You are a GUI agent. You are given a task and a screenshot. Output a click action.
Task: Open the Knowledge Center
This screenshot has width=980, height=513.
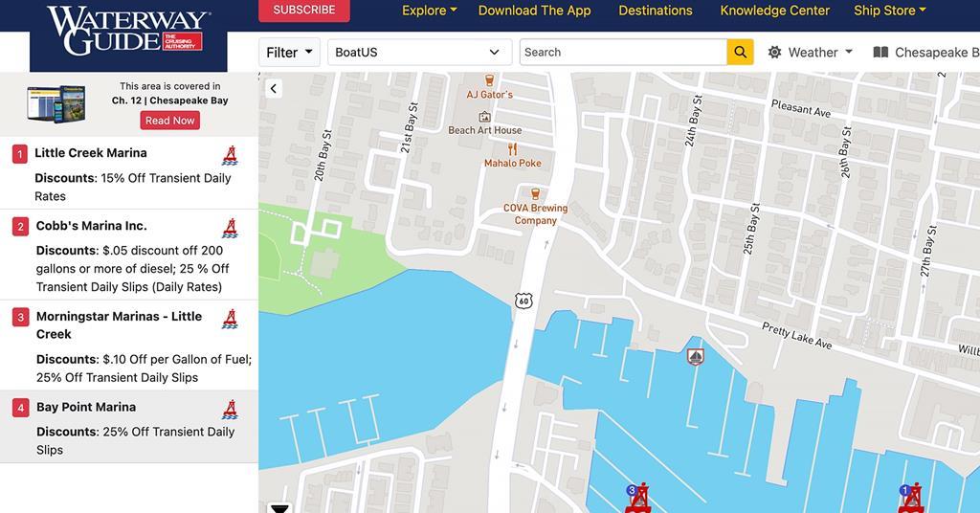point(774,11)
